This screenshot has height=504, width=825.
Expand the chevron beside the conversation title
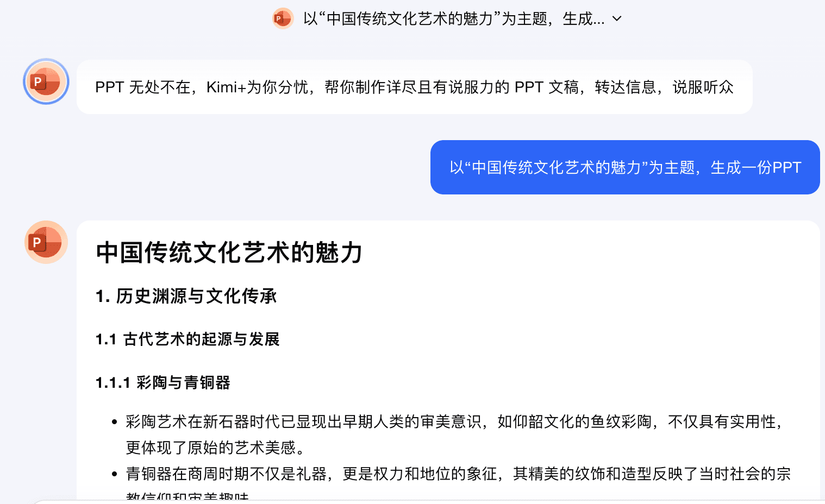(x=617, y=19)
